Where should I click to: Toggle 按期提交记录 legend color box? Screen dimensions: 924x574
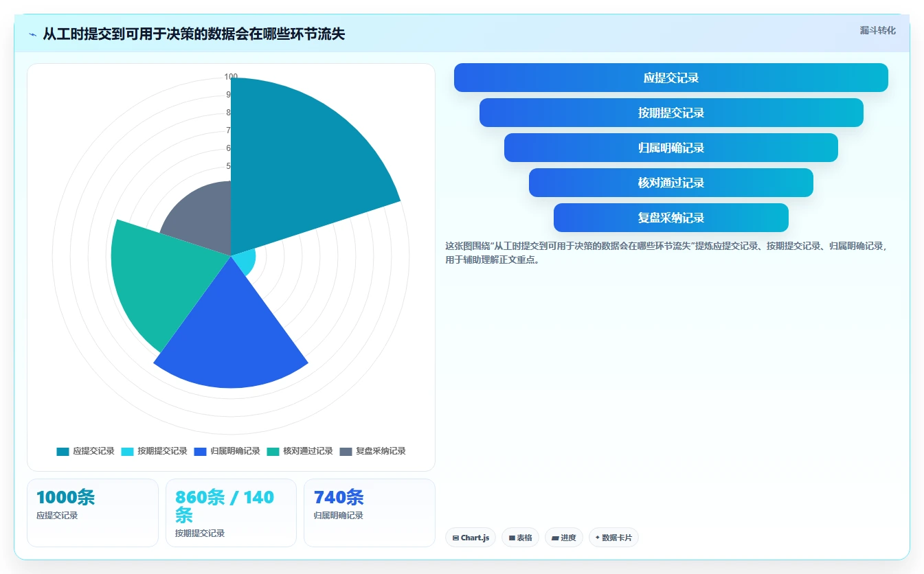pos(128,451)
